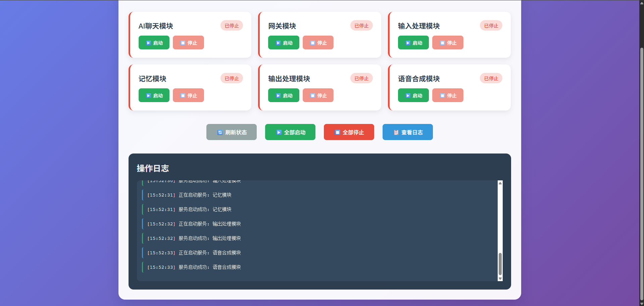The width and height of the screenshot is (644, 306).
Task: Stop the 输出处理模块 service
Action: point(318,95)
